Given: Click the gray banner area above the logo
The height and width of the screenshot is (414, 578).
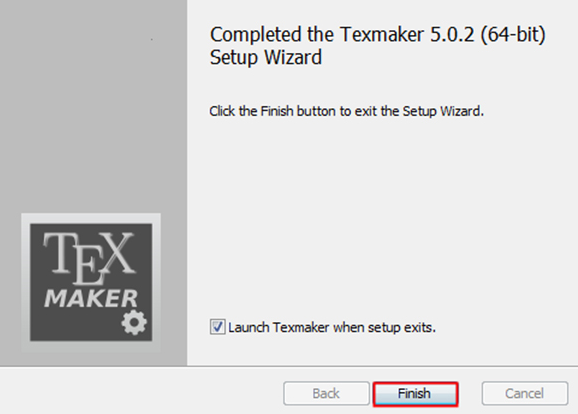Looking at the screenshot, I should [x=93, y=106].
